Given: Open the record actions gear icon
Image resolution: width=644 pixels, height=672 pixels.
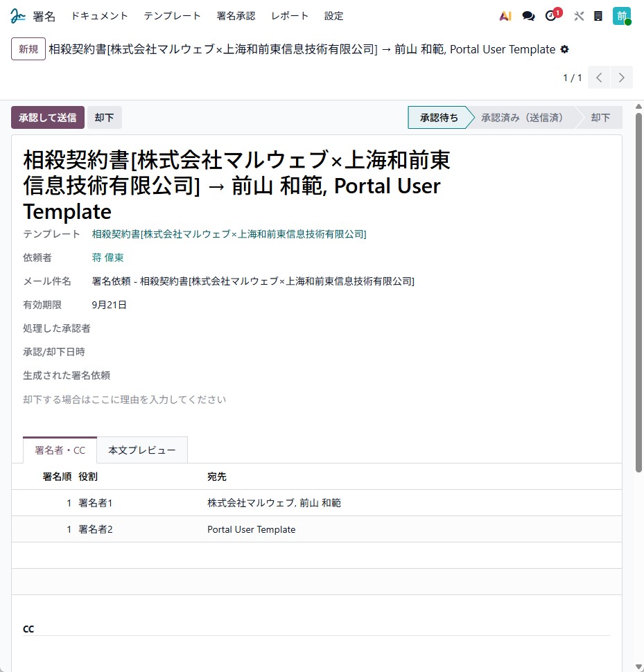Looking at the screenshot, I should point(565,49).
